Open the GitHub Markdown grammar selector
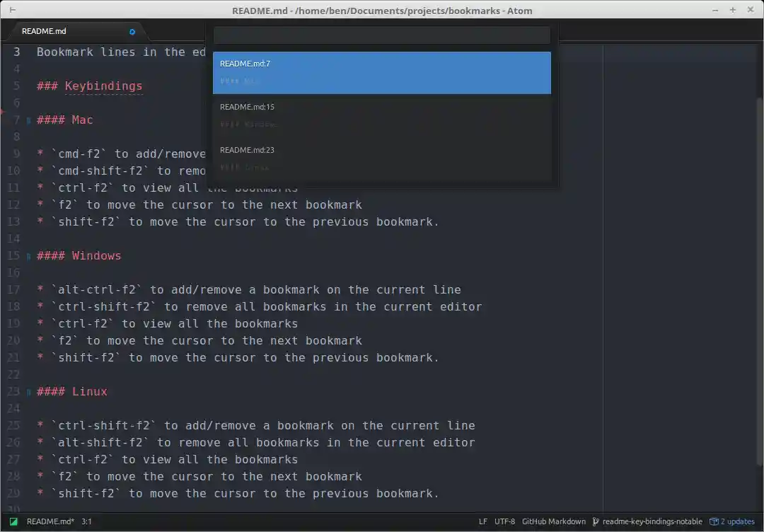Image resolution: width=764 pixels, height=532 pixels. 554,521
